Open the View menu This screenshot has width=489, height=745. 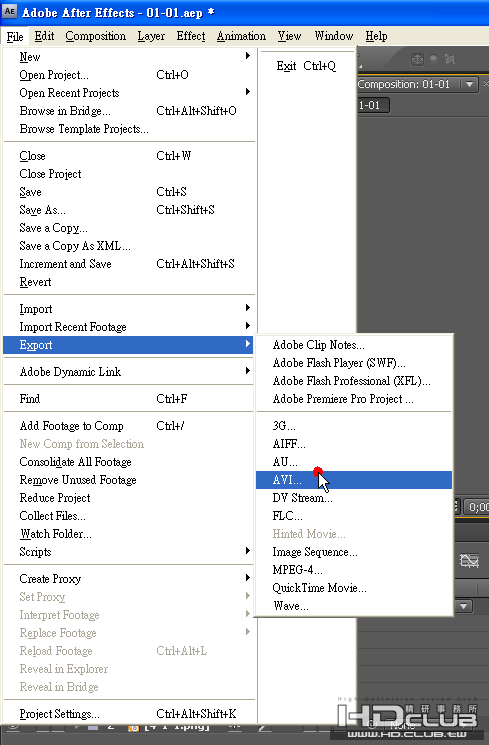click(289, 36)
